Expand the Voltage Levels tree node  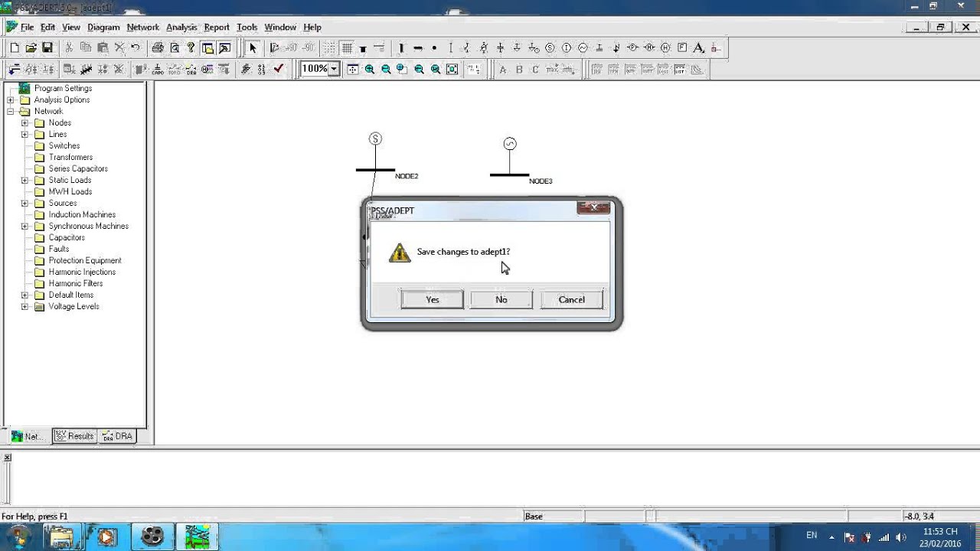point(24,306)
